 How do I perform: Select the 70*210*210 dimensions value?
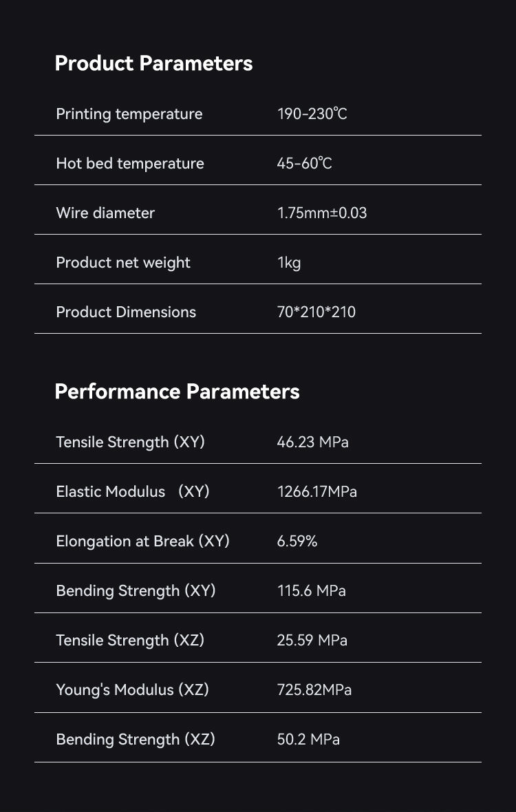point(316,312)
